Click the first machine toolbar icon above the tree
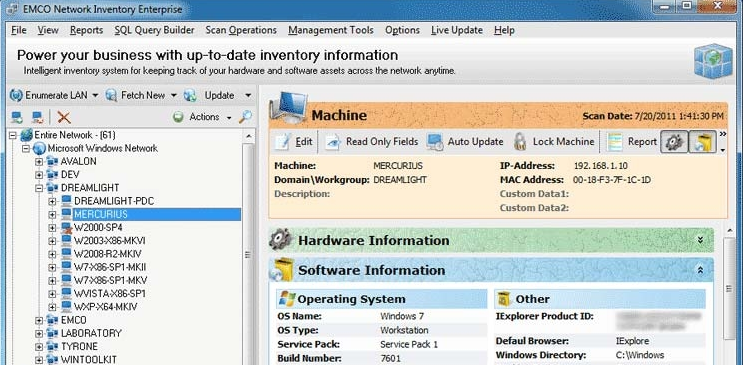This screenshot has width=743, height=365. click(18, 117)
